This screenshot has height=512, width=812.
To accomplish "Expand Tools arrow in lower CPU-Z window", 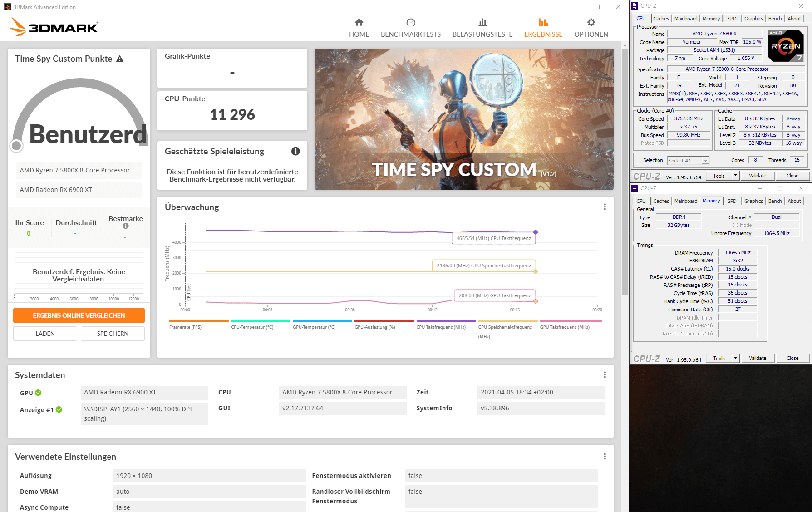I will [735, 358].
